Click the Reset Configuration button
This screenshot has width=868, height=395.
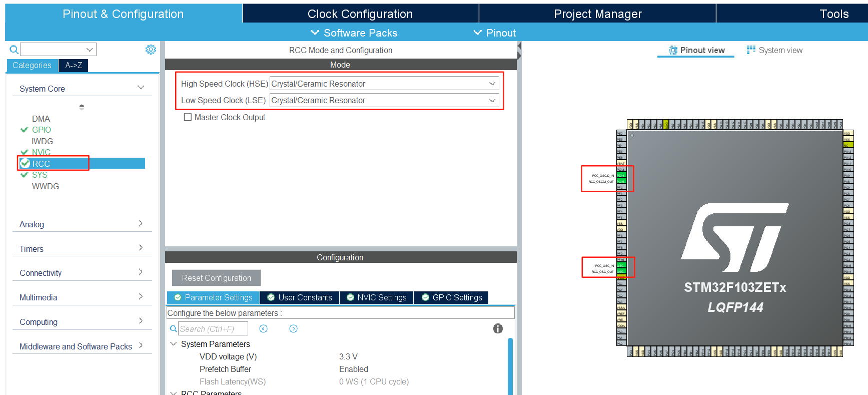[x=217, y=278]
